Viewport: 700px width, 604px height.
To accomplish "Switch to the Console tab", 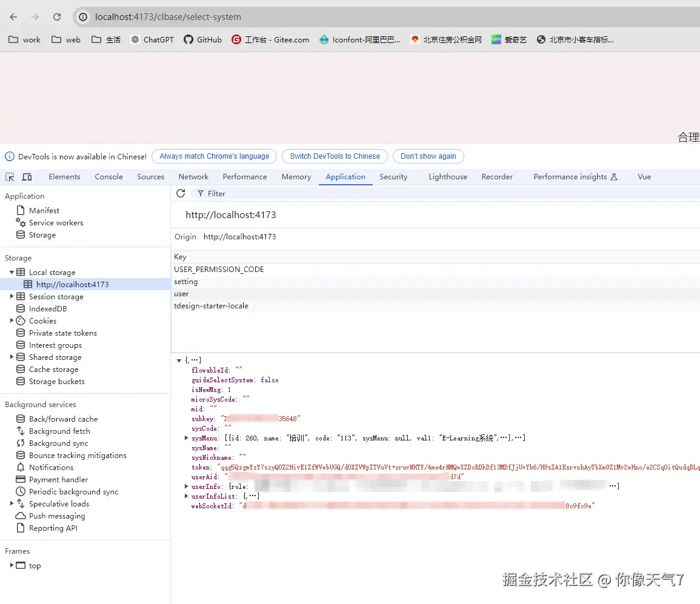I will coord(108,176).
